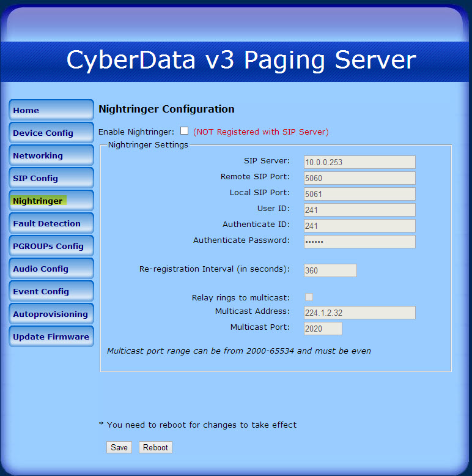Open Event Config page
Screen dimensions: 472x476
(51, 291)
